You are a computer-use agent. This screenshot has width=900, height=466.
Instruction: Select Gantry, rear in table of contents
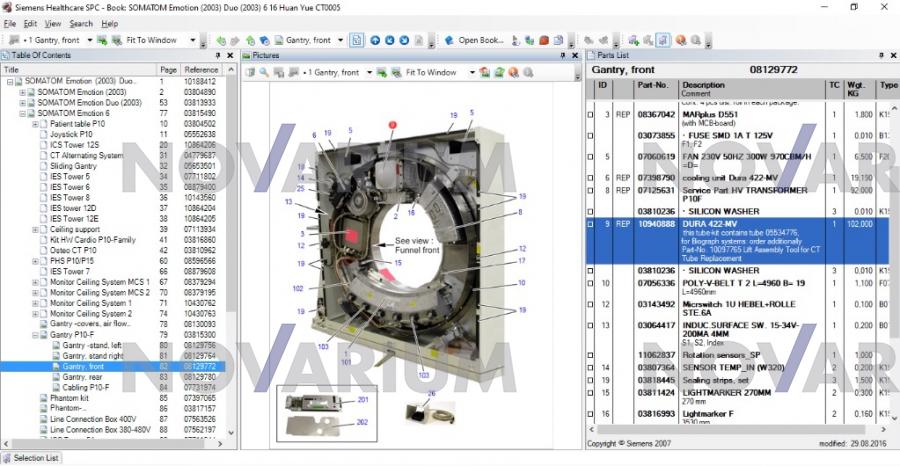click(x=84, y=376)
